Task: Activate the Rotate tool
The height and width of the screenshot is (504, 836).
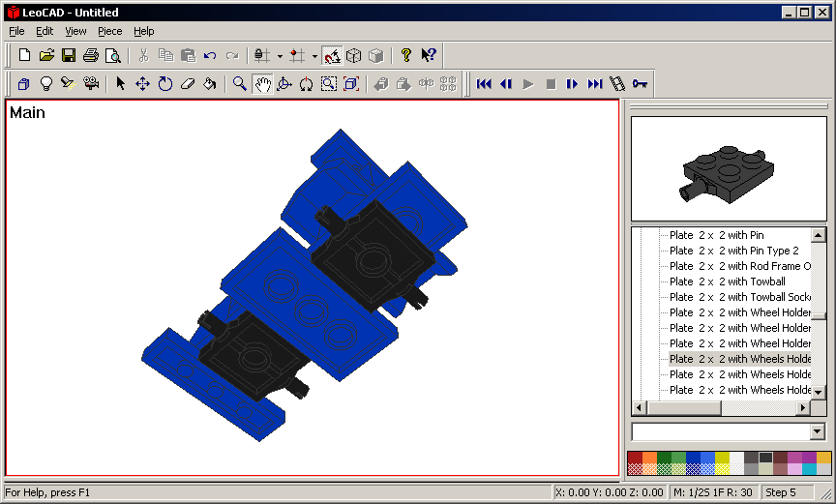Action: click(165, 84)
